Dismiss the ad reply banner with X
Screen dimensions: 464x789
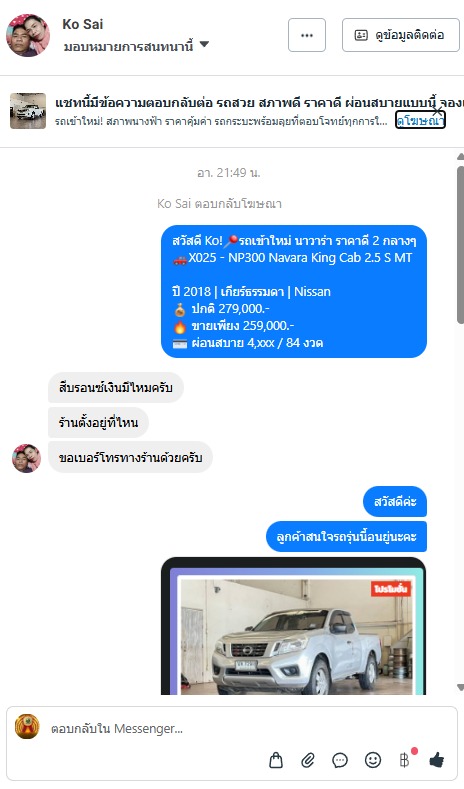[438, 111]
